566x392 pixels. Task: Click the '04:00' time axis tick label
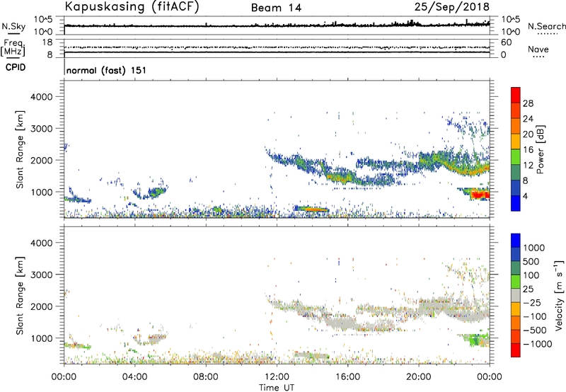click(134, 377)
